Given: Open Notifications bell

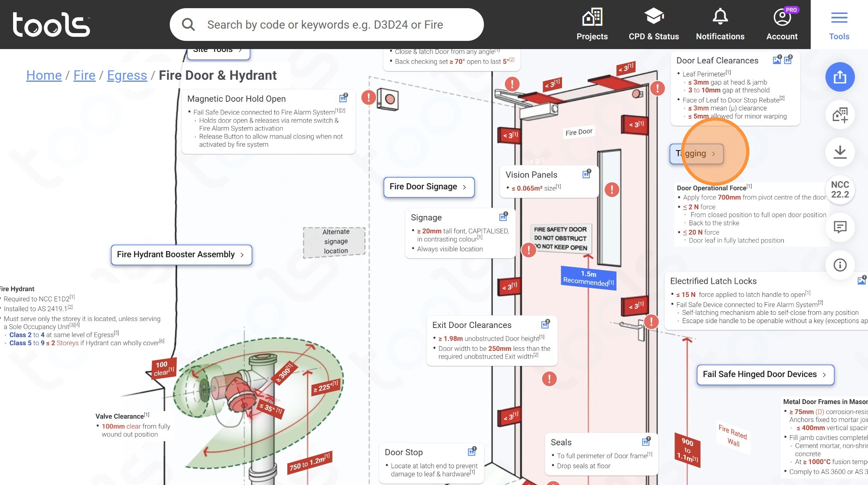Looking at the screenshot, I should (720, 25).
